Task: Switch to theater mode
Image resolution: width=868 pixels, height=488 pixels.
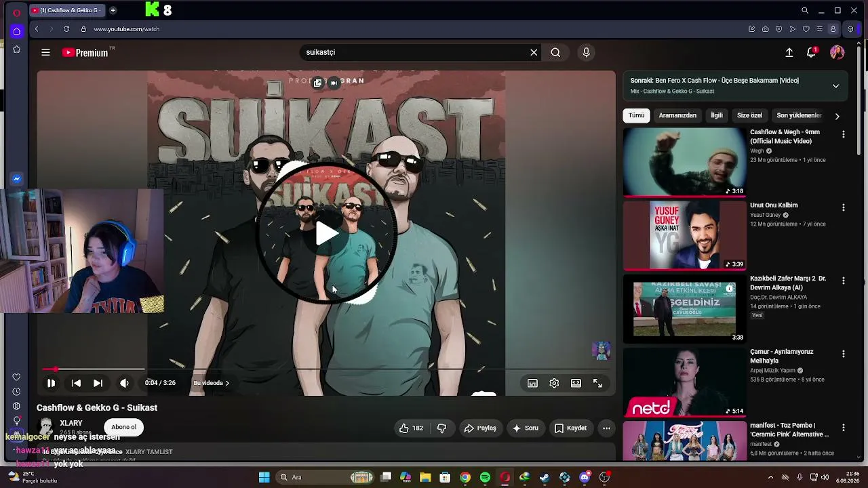Action: [x=576, y=383]
